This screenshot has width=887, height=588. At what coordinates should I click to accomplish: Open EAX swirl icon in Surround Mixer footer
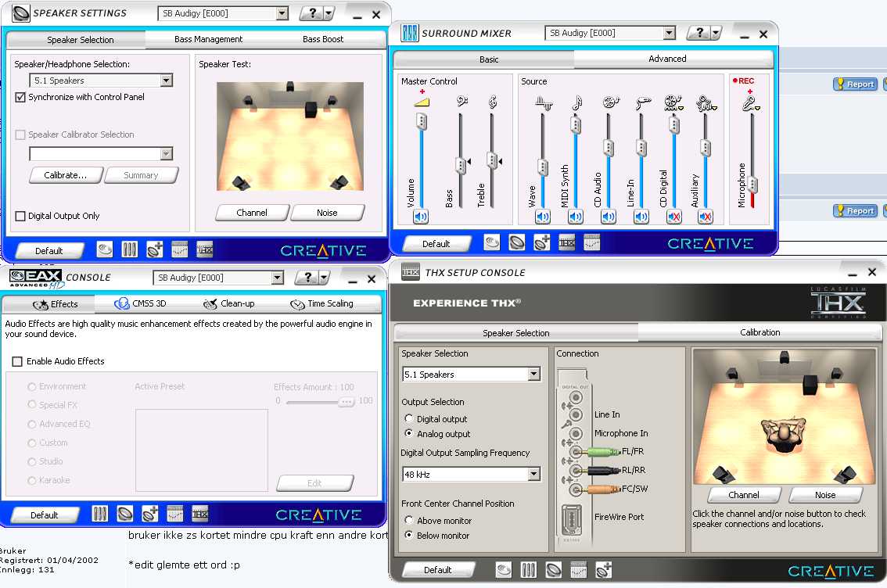point(492,242)
